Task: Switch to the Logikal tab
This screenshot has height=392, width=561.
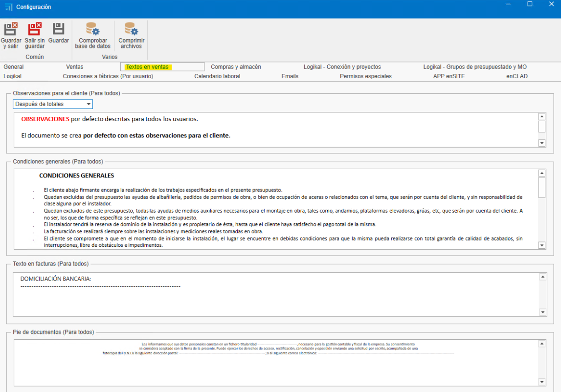Action: click(x=13, y=76)
